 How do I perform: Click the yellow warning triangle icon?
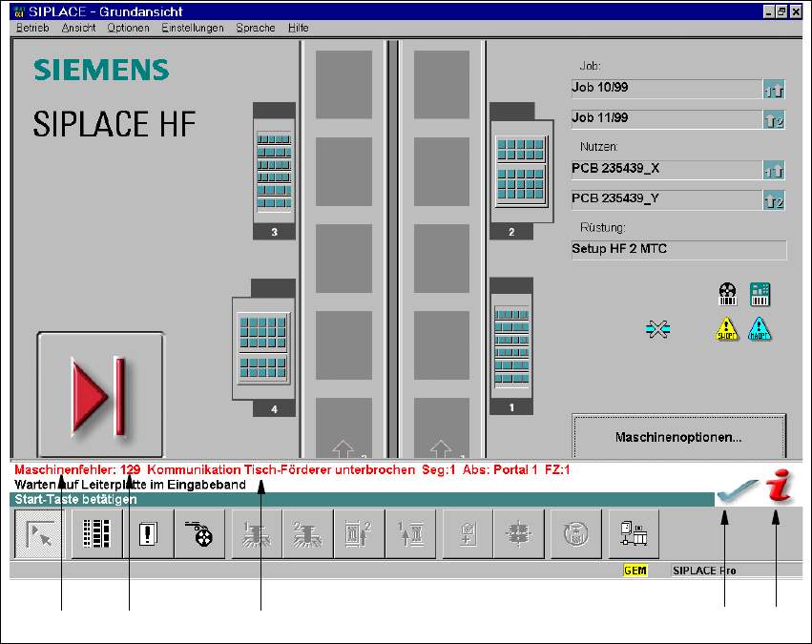point(726,329)
